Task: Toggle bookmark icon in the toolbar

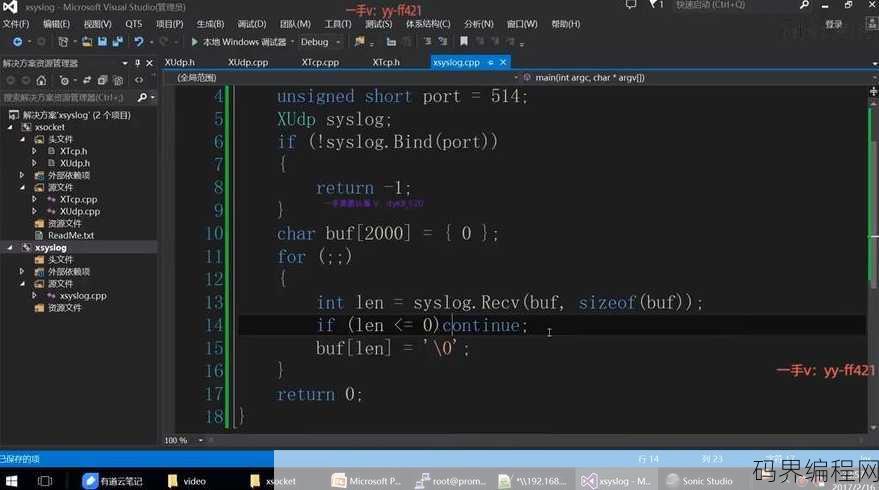Action: pos(464,41)
